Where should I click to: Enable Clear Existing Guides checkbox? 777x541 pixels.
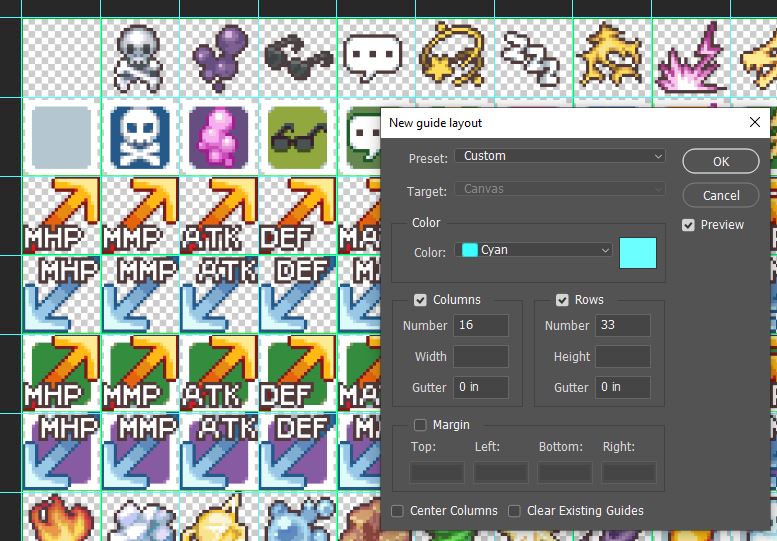coord(514,511)
